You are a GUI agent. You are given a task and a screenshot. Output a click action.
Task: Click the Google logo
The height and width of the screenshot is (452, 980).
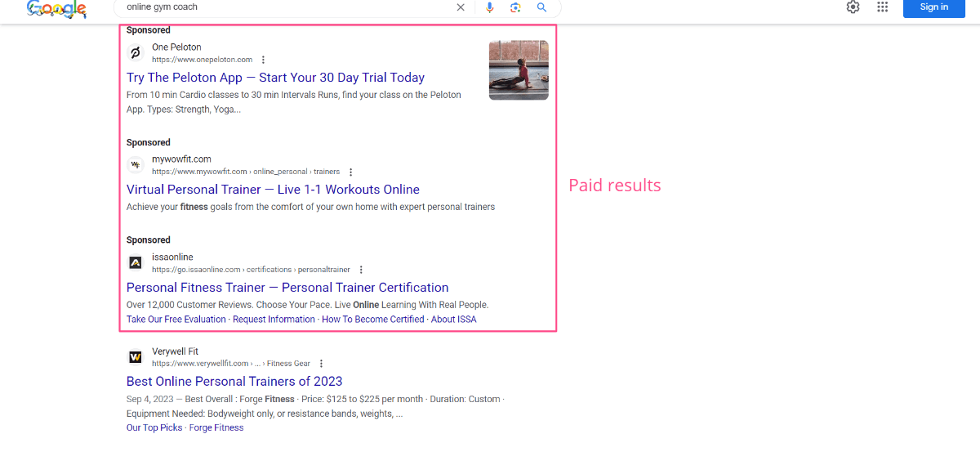coord(56,8)
